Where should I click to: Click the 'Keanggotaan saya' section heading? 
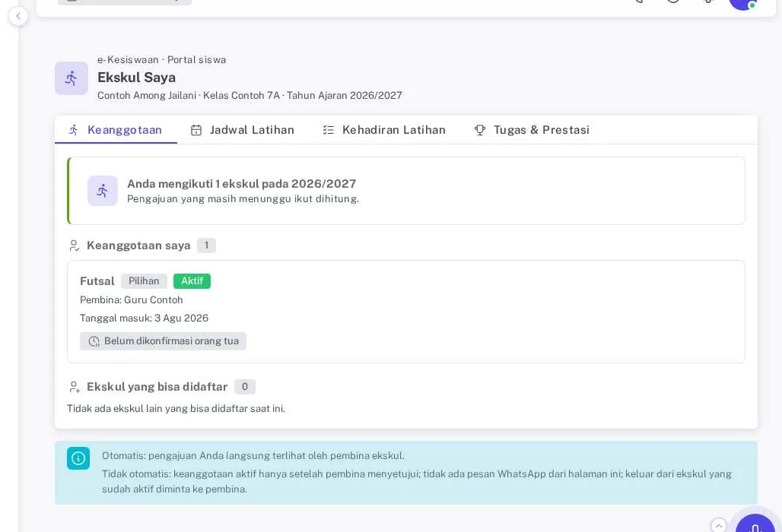point(138,245)
